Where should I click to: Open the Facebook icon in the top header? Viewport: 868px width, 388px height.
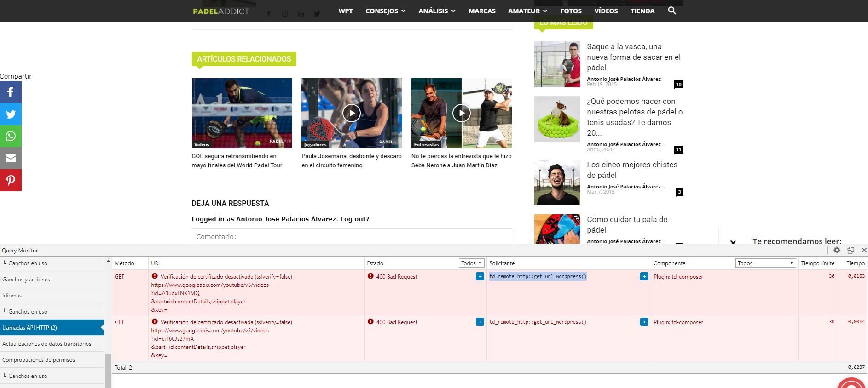269,14
